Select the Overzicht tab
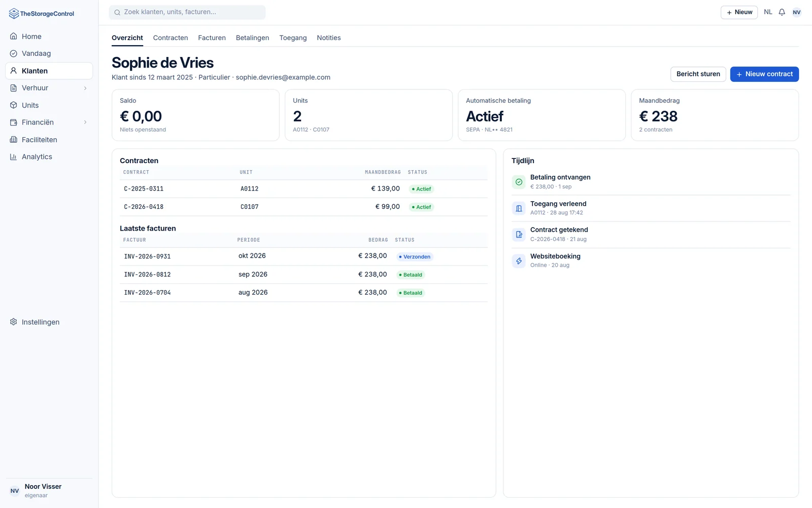 pos(127,38)
